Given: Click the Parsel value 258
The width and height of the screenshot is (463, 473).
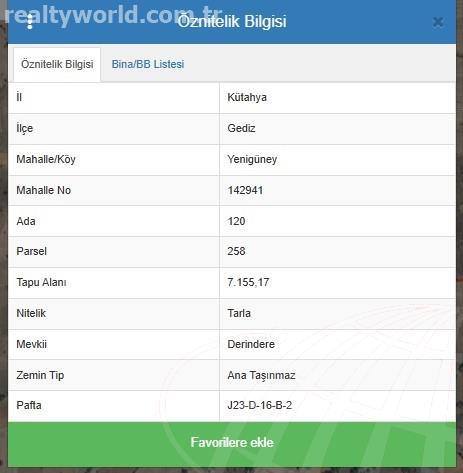Looking at the screenshot, I should (x=236, y=251).
